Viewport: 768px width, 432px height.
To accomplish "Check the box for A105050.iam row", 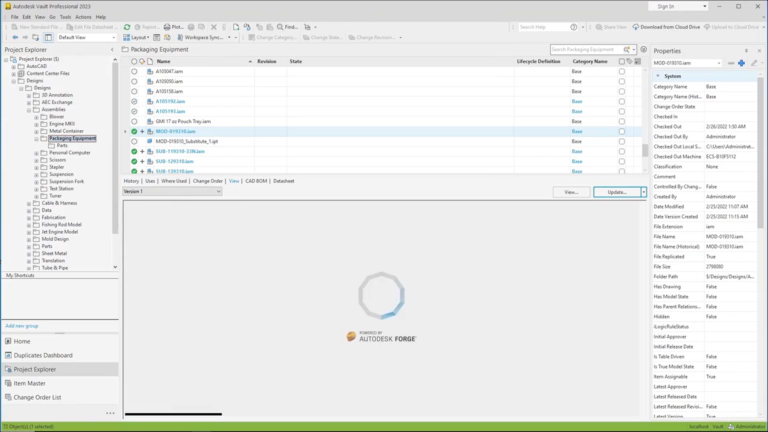I will point(622,81).
